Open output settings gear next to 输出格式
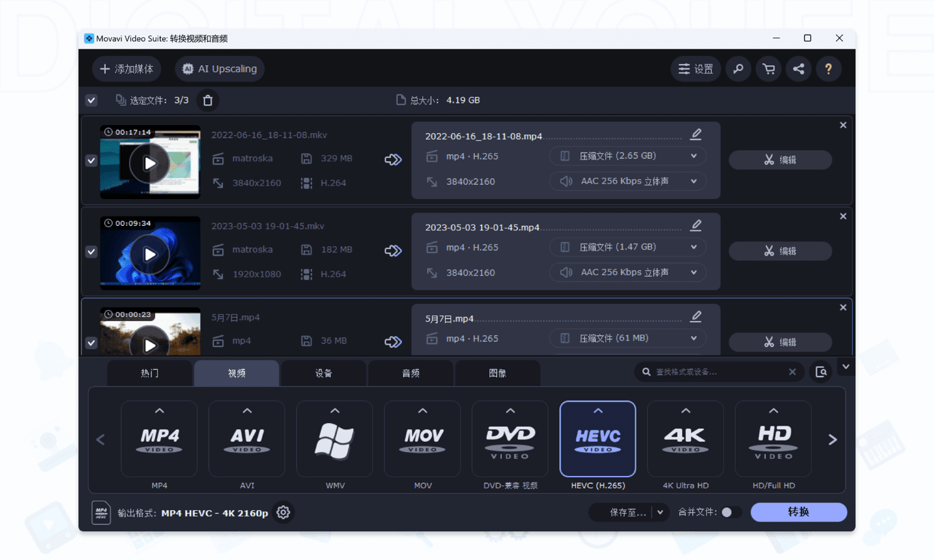 283,512
